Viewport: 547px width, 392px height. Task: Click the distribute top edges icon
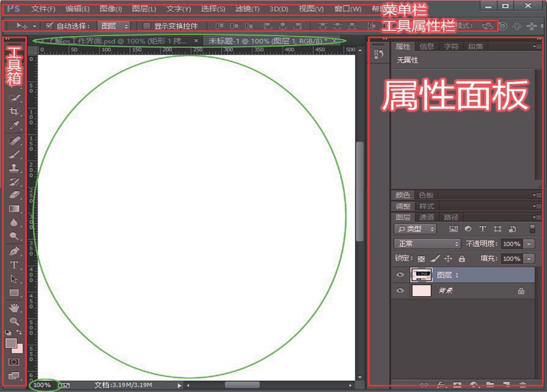(x=322, y=26)
